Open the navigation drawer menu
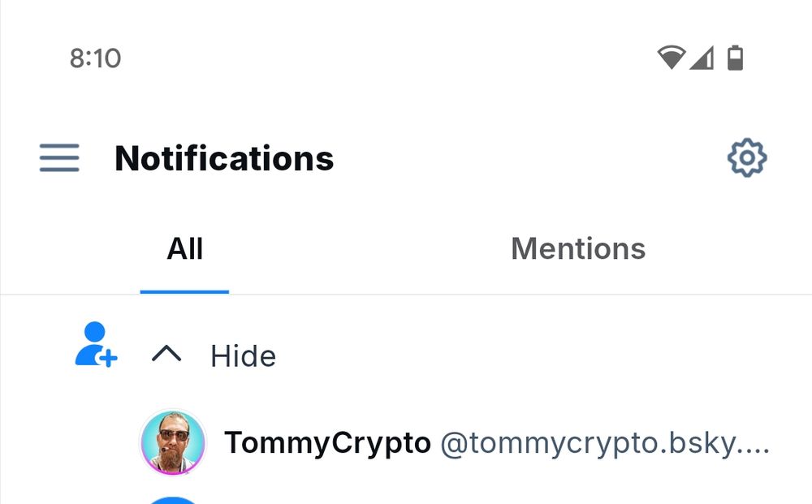 (x=58, y=158)
